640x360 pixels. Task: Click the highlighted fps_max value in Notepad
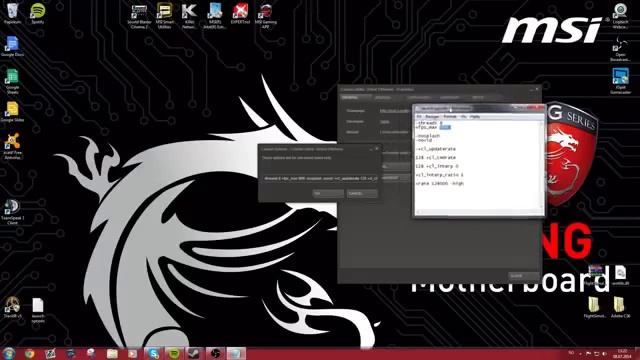point(445,127)
